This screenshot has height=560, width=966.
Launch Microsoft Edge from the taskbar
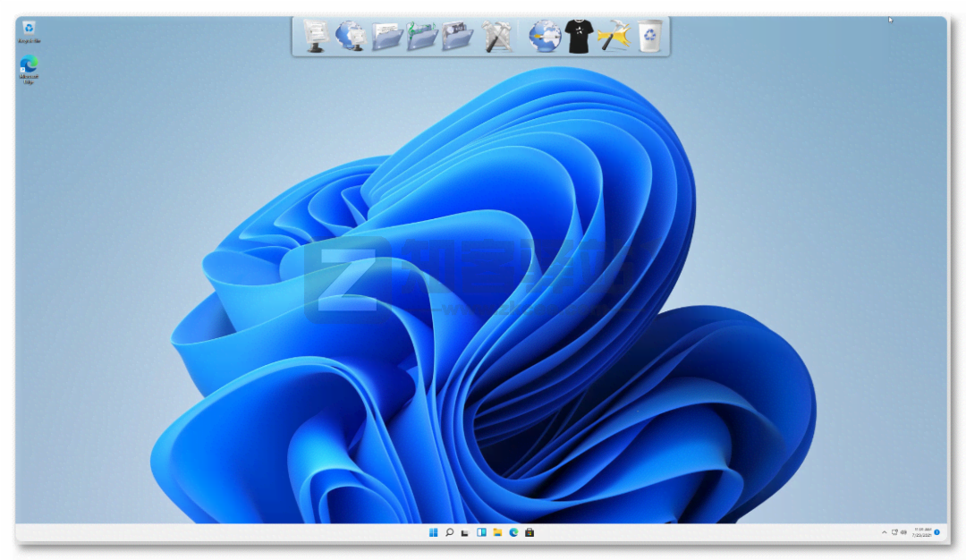(513, 531)
